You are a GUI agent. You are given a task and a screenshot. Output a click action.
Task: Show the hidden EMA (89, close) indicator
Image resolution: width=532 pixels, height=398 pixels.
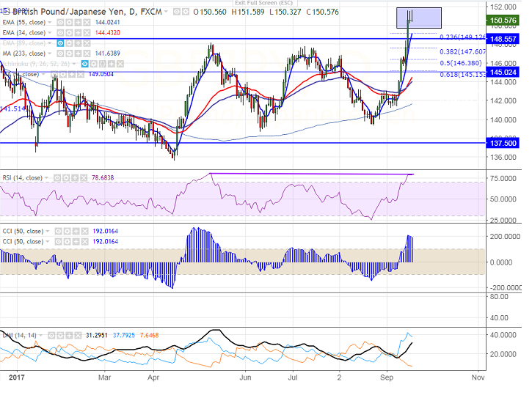pyautogui.click(x=59, y=43)
